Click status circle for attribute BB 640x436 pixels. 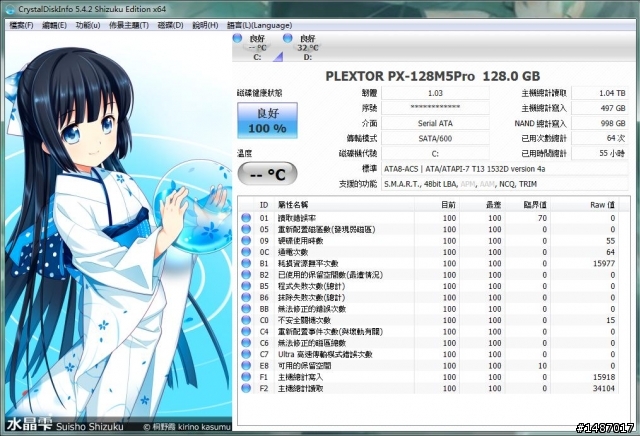pyautogui.click(x=246, y=309)
